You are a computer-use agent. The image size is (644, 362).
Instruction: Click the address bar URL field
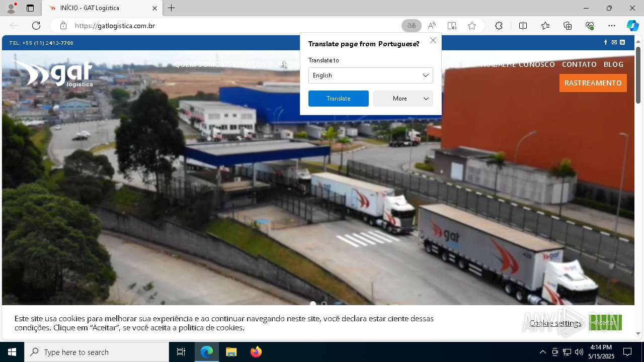236,26
